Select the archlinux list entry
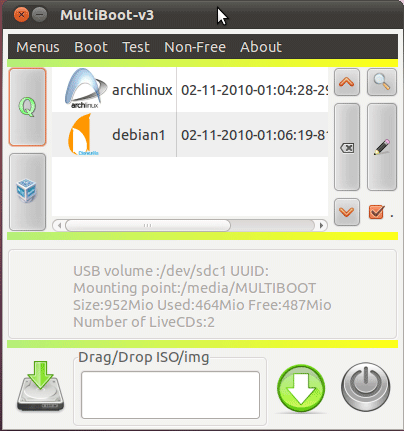The height and width of the screenshot is (431, 404). pyautogui.click(x=190, y=90)
